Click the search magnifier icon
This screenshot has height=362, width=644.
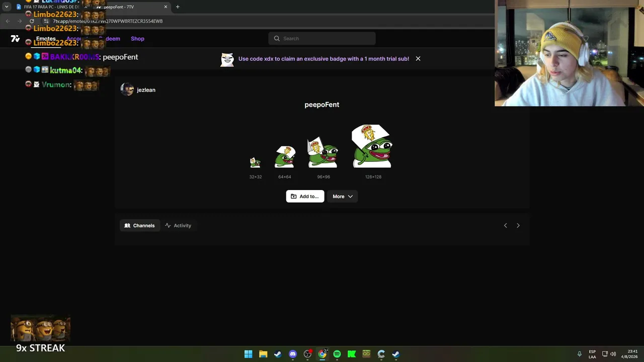[277, 39]
